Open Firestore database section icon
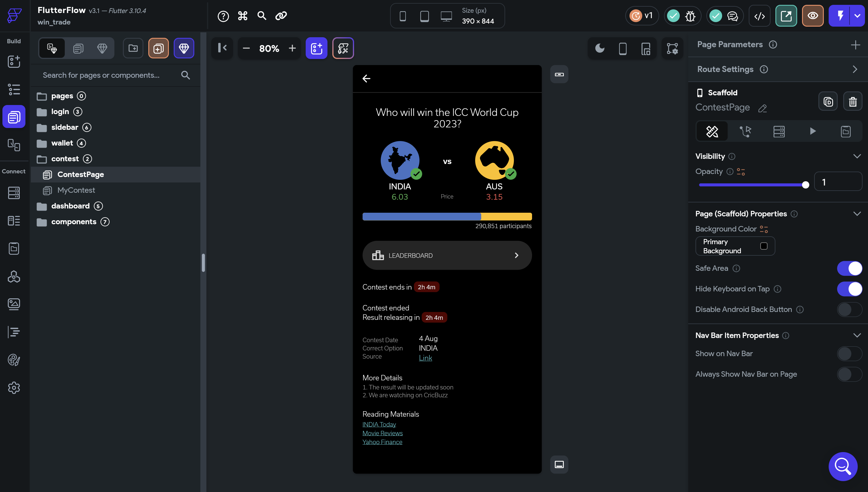868x492 pixels. pos(14,193)
